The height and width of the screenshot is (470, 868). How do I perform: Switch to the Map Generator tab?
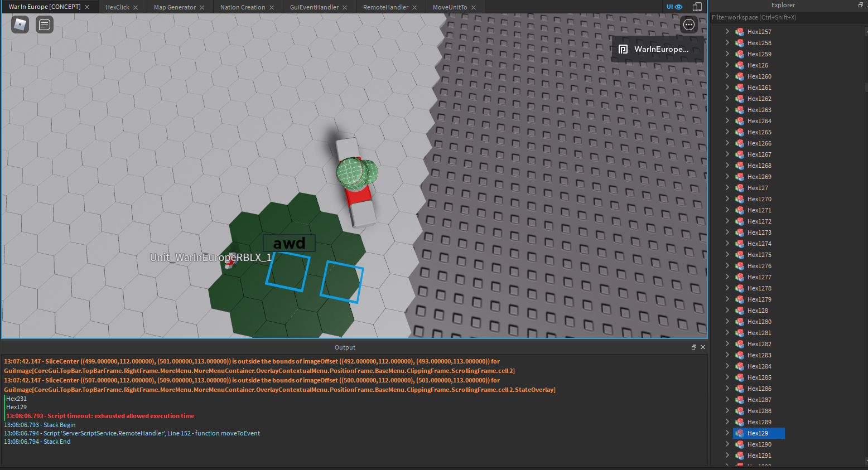[175, 7]
